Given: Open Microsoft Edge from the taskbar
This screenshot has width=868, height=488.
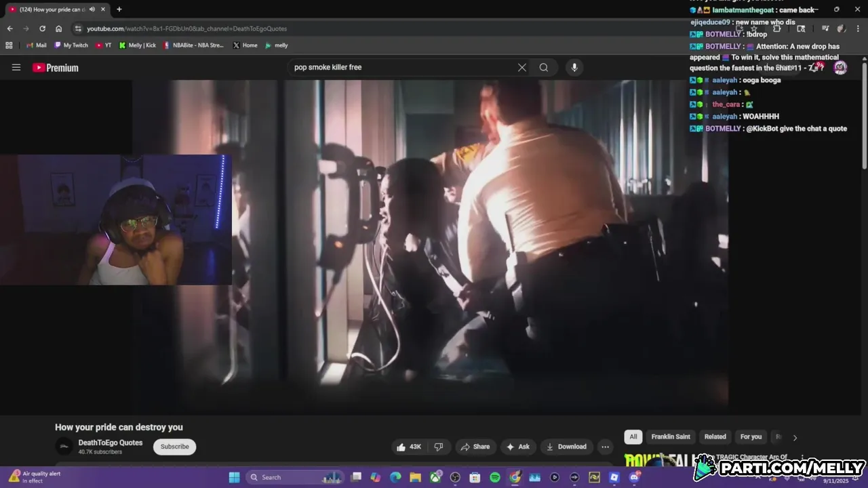Looking at the screenshot, I should coord(395,477).
